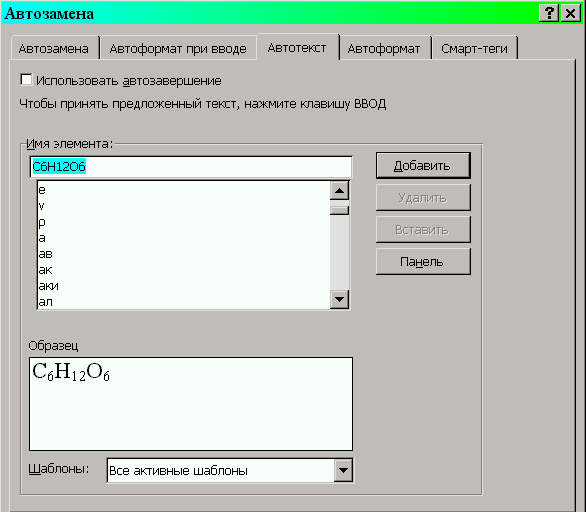Click the list scrollbar thumb
586x512 pixels.
tap(339, 210)
